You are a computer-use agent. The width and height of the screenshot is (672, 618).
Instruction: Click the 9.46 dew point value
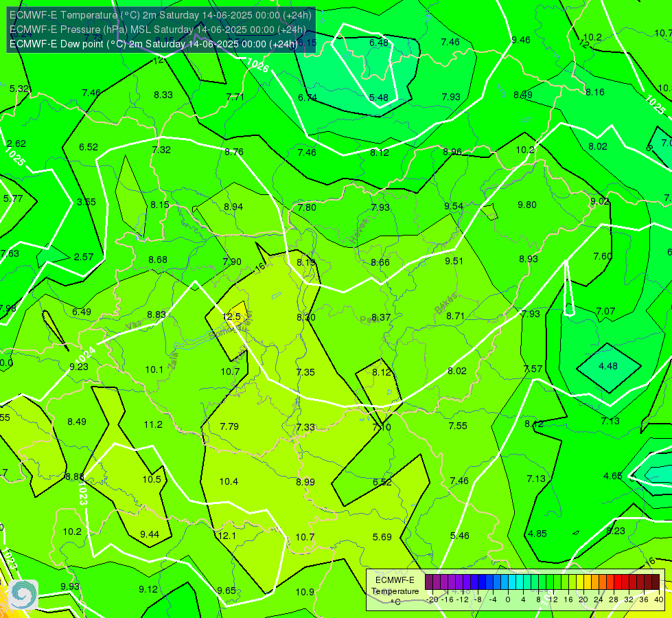[x=521, y=40]
